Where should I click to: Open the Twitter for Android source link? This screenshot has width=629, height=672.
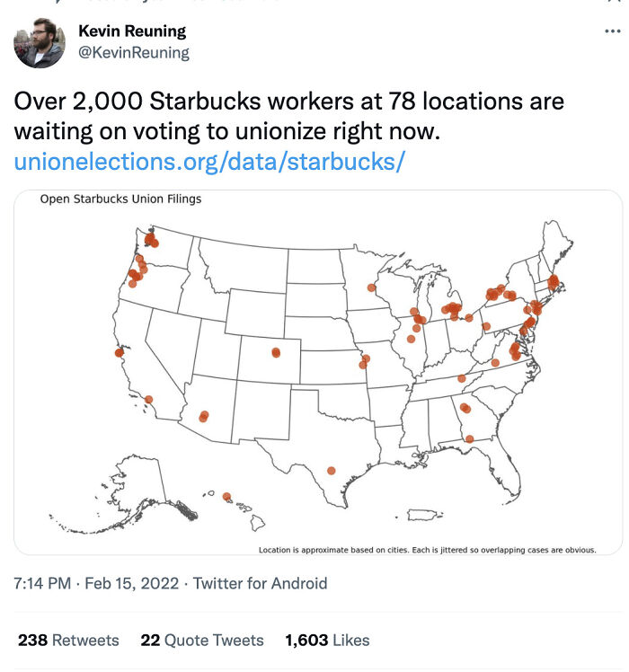[x=260, y=583]
